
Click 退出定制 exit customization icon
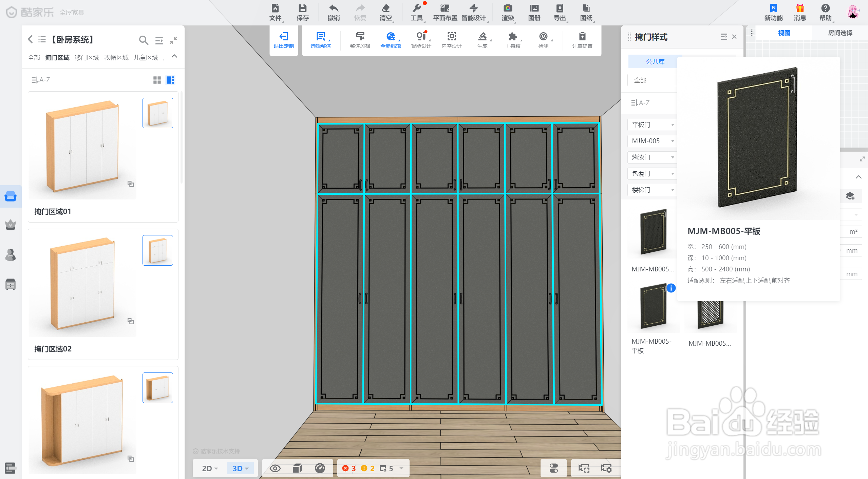coord(283,40)
